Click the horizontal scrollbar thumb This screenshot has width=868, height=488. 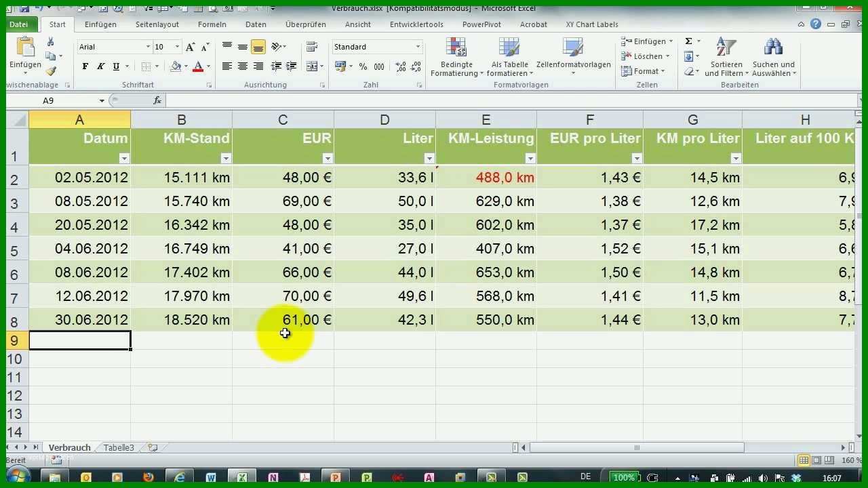[637, 447]
